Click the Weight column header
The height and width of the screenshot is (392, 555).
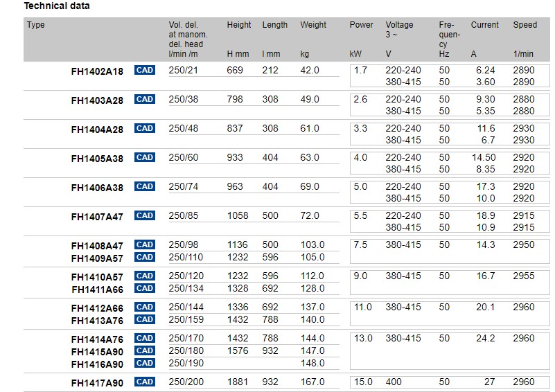(313, 25)
